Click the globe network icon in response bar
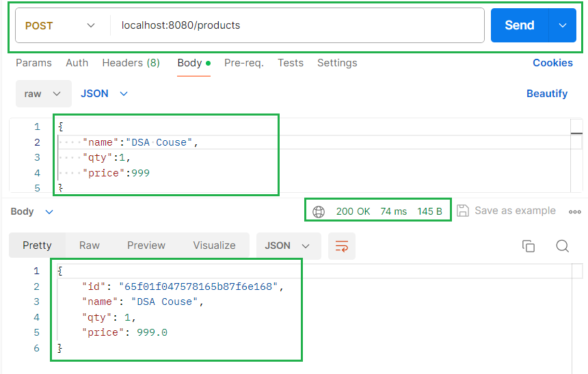 pyautogui.click(x=319, y=211)
